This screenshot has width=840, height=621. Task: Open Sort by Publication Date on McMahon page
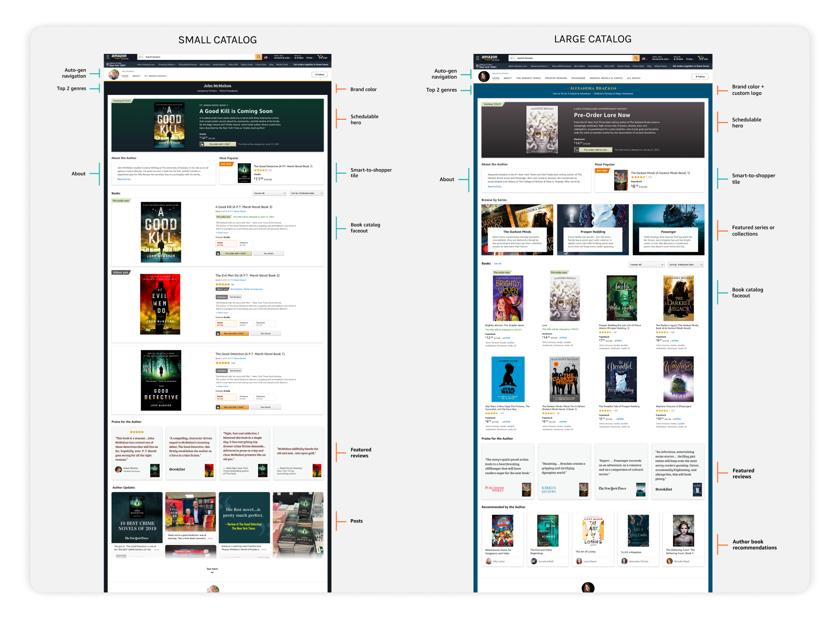click(x=307, y=193)
